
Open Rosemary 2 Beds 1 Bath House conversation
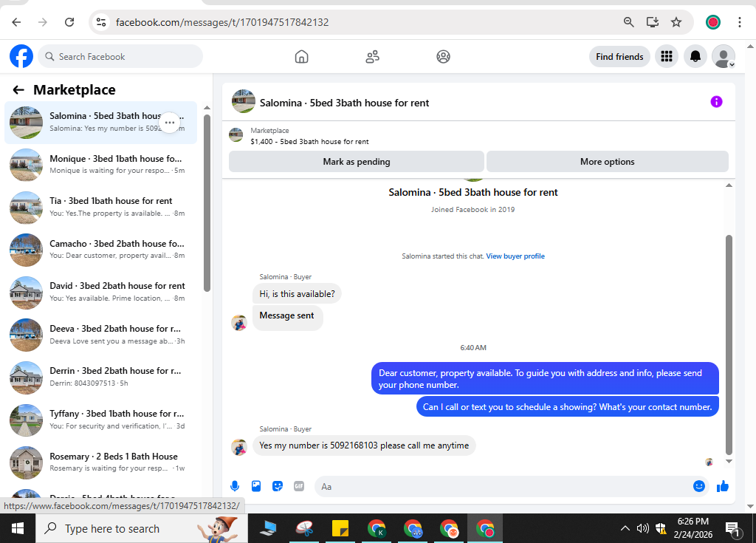click(x=100, y=462)
